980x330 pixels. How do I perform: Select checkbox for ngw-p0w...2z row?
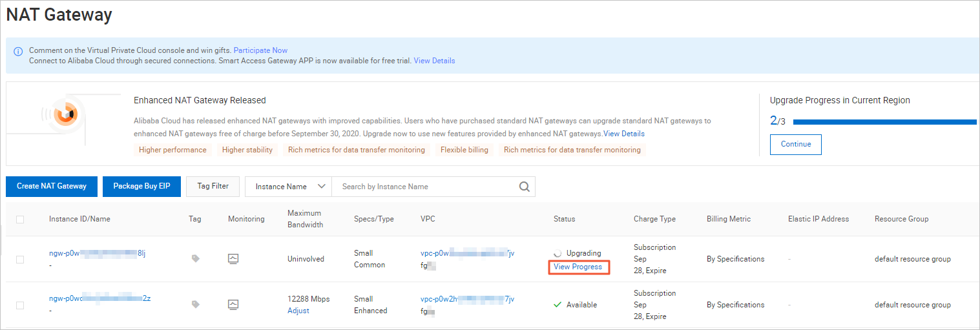[x=20, y=305]
